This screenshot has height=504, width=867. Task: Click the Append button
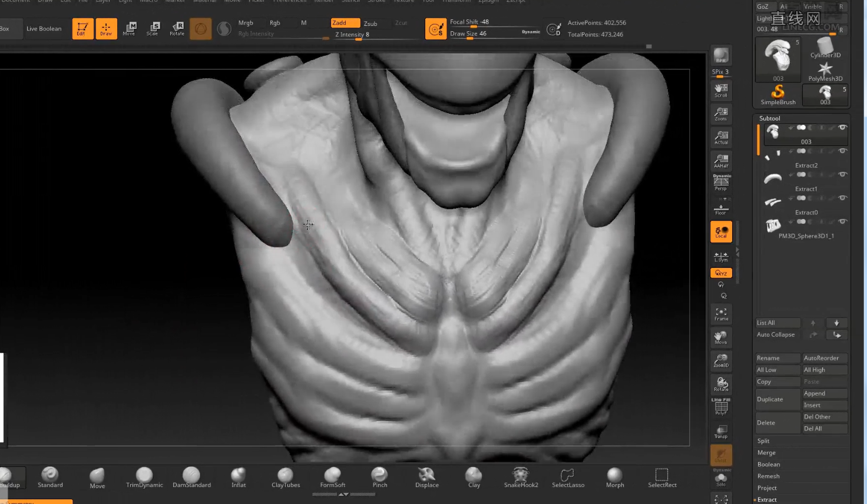(825, 393)
